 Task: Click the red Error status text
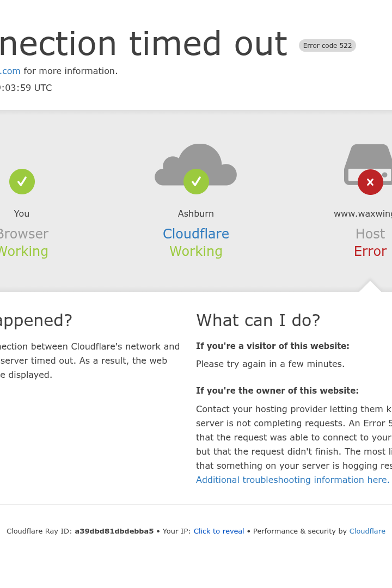coord(370,251)
